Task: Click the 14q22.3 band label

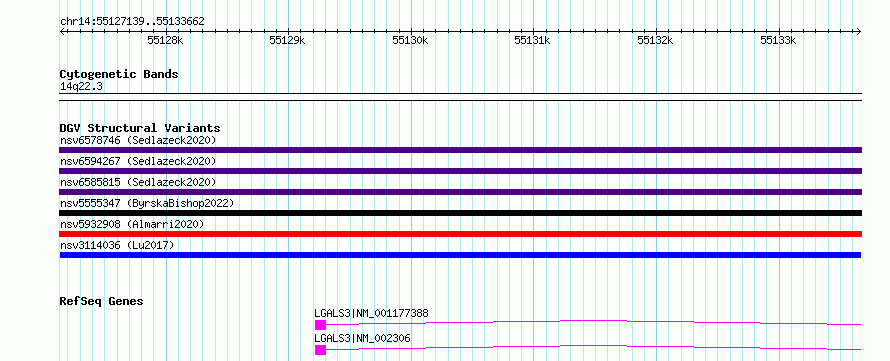Action: 81,87
